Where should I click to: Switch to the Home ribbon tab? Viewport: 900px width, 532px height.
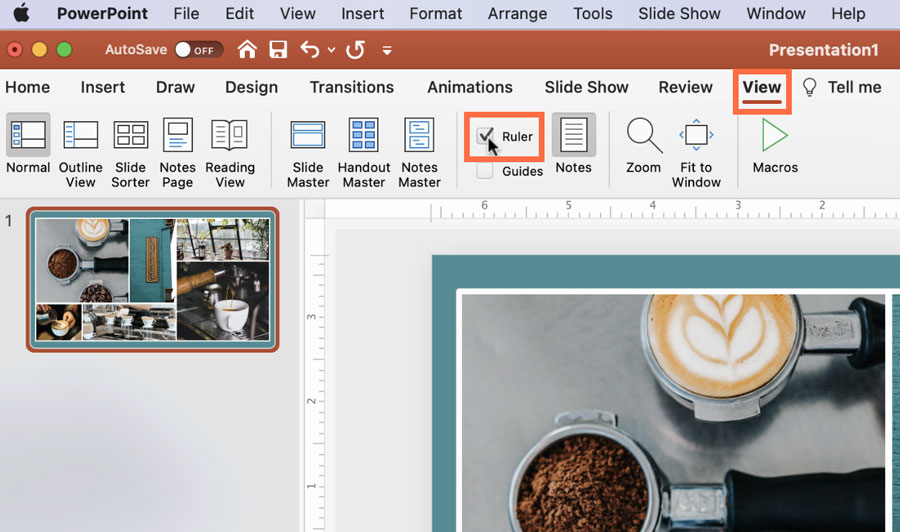point(28,87)
